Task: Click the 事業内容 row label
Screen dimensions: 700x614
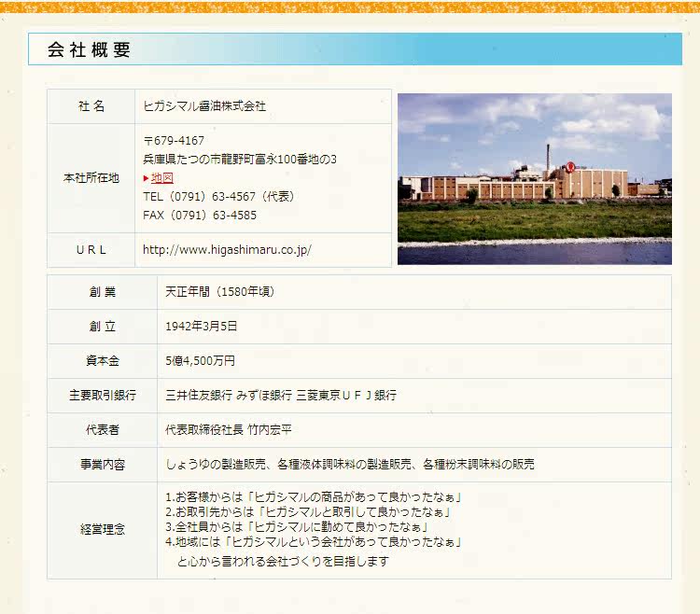Action: click(103, 465)
